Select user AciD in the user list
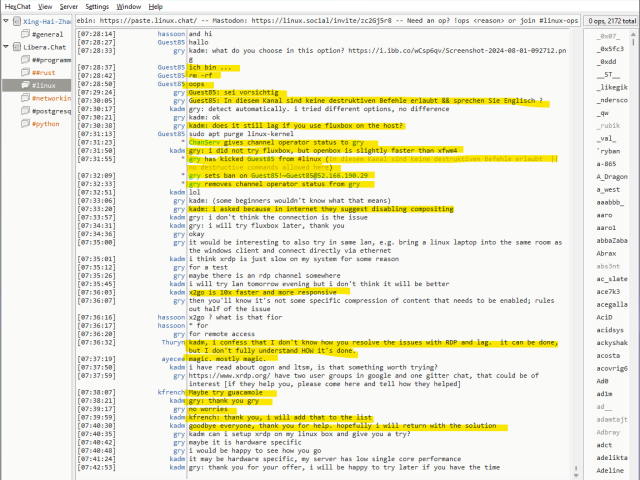 point(604,317)
